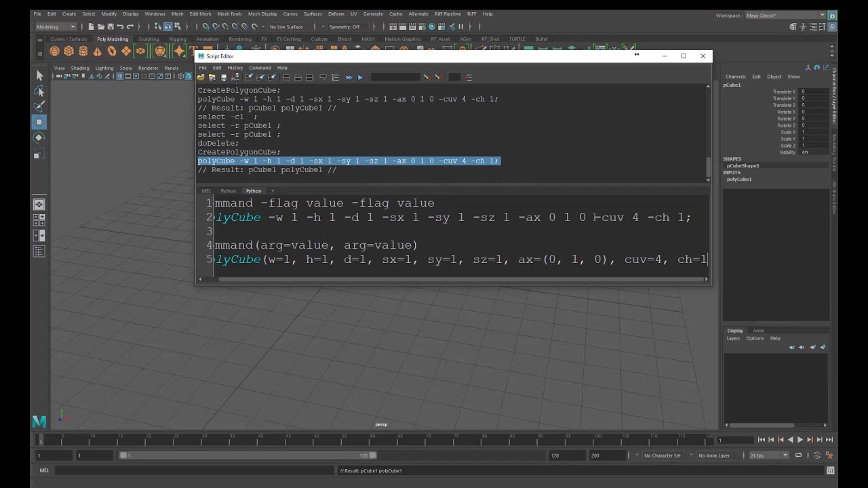
Task: Go to start of playback range
Action: pyautogui.click(x=762, y=440)
